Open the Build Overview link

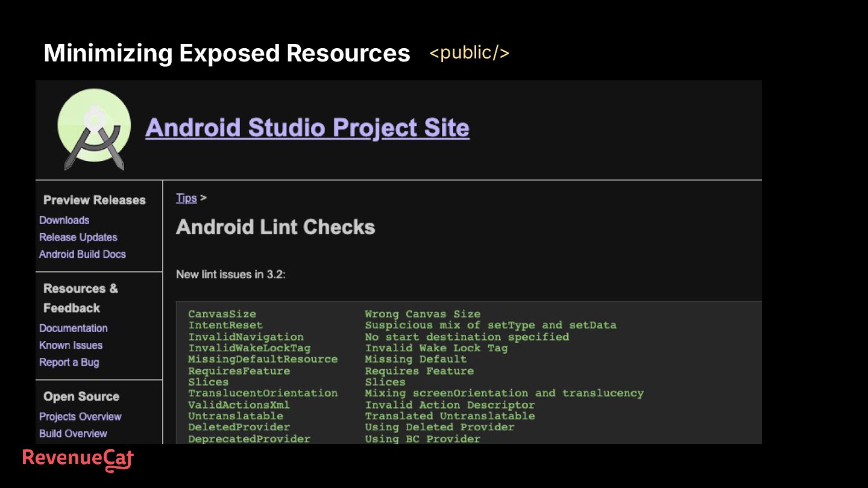73,434
